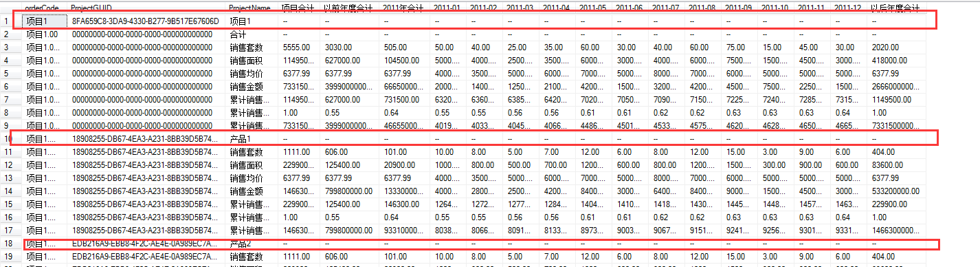The width and height of the screenshot is (980, 267).
Task: Click the 83600.00 cell
Action: (x=887, y=165)
